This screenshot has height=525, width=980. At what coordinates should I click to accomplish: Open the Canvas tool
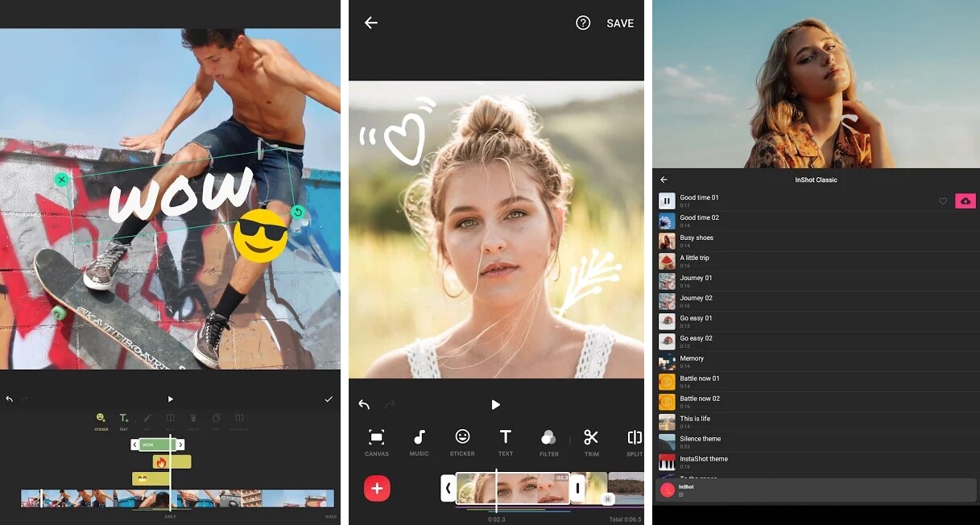point(376,443)
